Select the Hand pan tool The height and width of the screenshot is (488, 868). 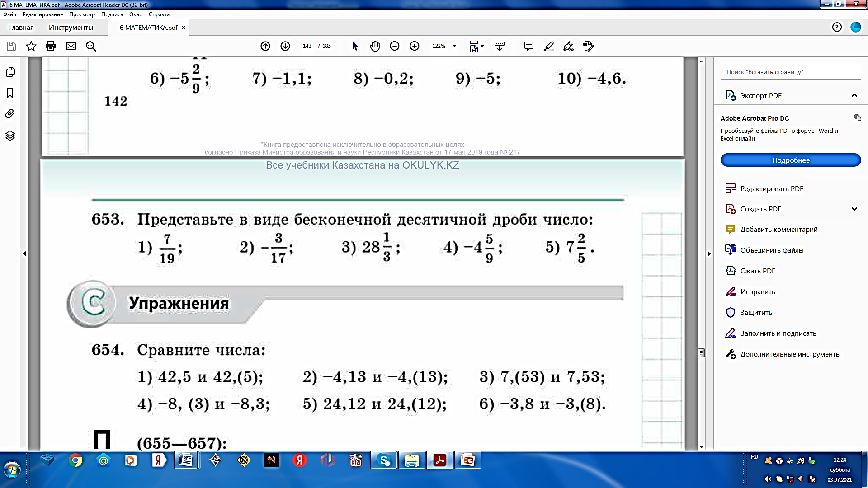pos(375,46)
